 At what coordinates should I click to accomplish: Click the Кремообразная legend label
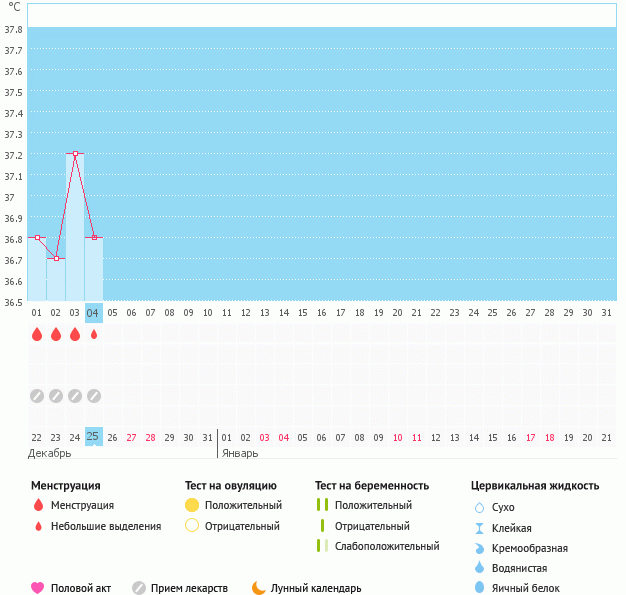pos(530,548)
